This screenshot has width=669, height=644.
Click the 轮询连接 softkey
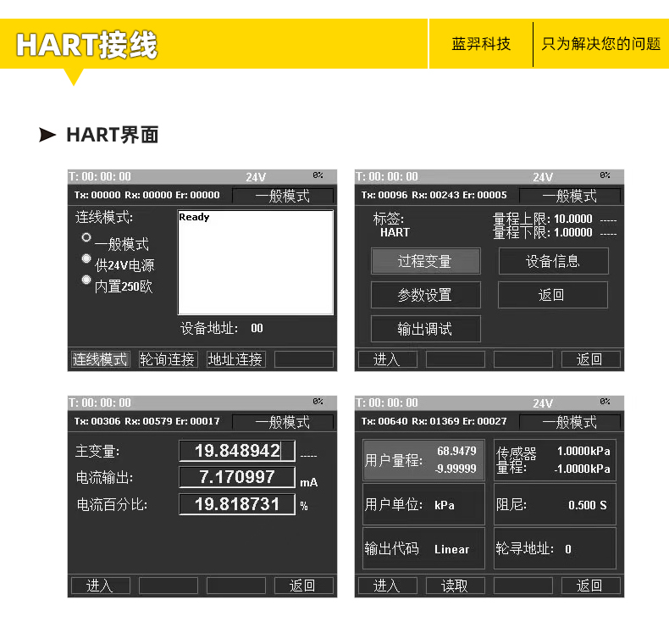click(169, 359)
